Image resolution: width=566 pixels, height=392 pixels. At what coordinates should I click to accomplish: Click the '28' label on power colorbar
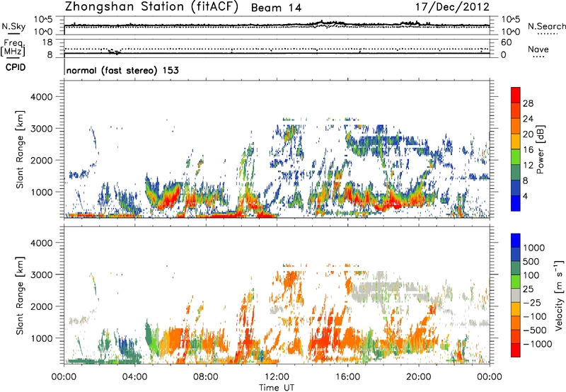(x=528, y=103)
